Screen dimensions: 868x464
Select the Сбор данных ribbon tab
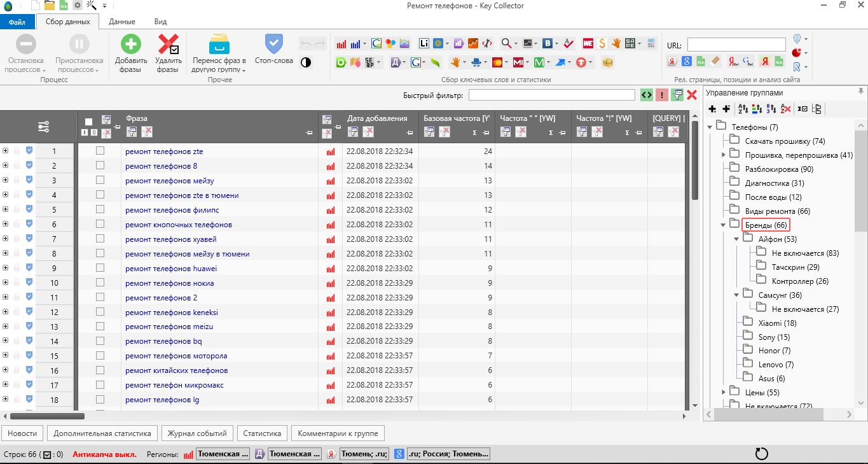(68, 22)
